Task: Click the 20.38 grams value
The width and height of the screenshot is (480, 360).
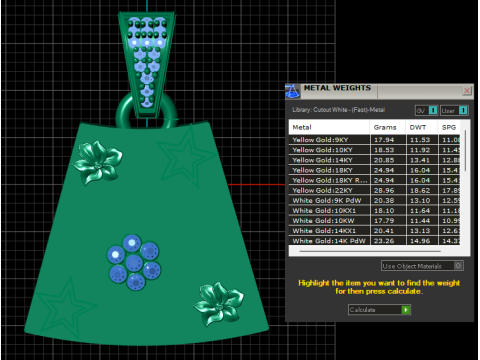Action: click(384, 200)
